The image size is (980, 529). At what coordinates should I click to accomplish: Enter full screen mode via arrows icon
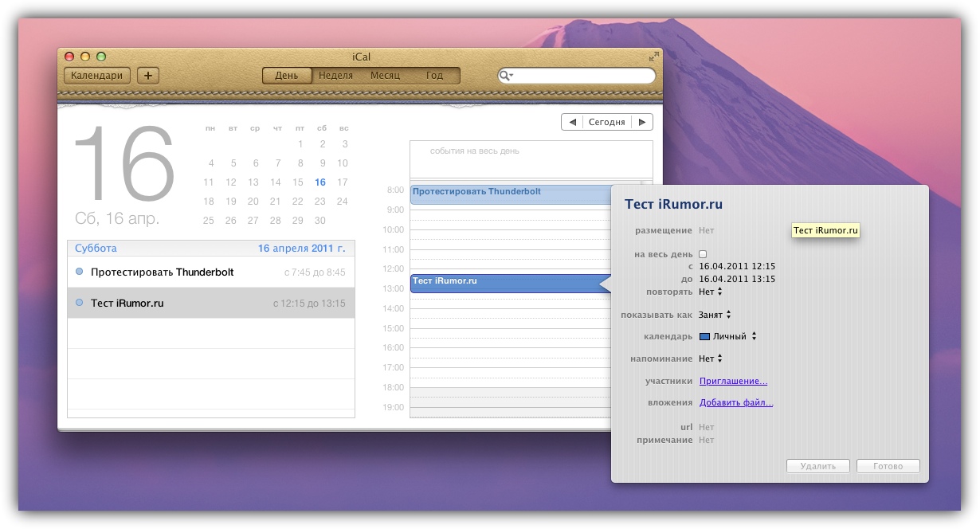pyautogui.click(x=653, y=57)
